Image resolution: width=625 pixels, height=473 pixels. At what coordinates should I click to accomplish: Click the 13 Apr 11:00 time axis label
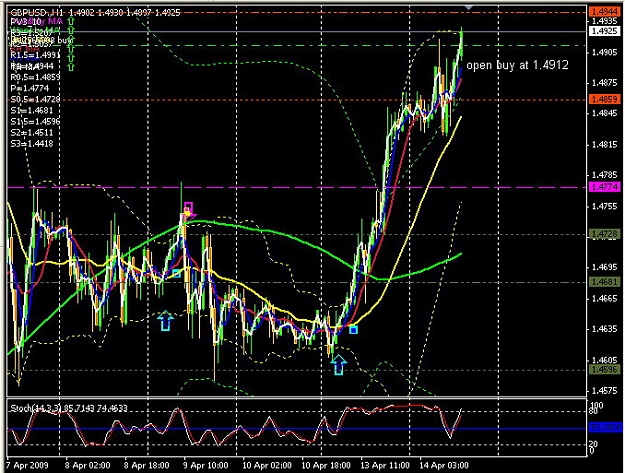pyautogui.click(x=385, y=465)
